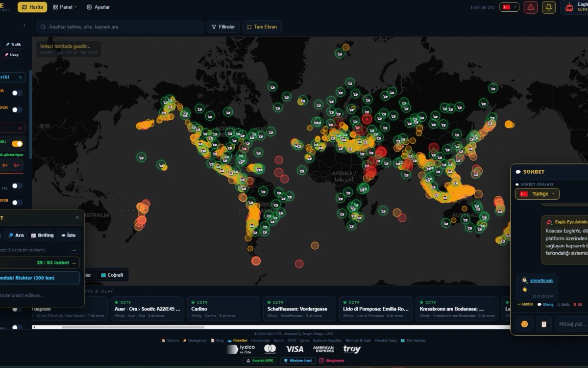Open the red warning alerts icon
Screen dimensions: 588x368
531,7
